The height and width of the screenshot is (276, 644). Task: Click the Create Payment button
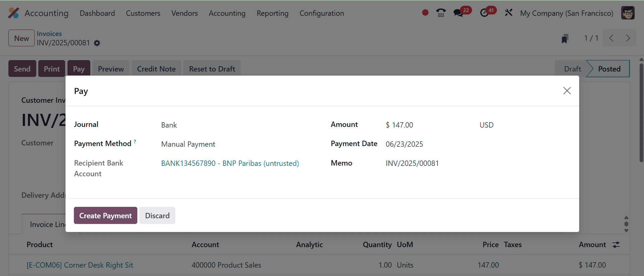click(x=105, y=216)
